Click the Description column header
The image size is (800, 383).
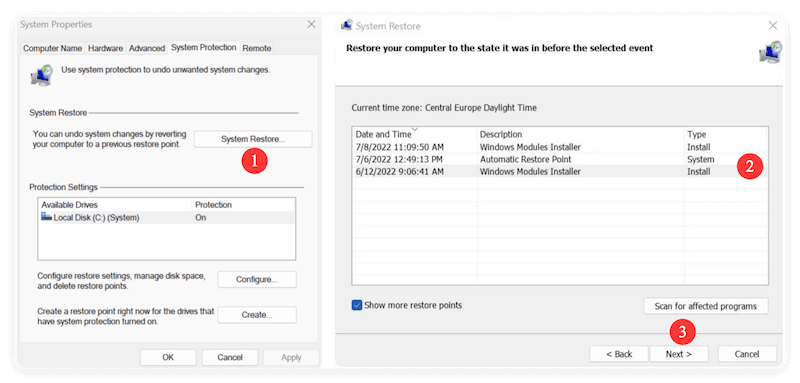click(580, 134)
